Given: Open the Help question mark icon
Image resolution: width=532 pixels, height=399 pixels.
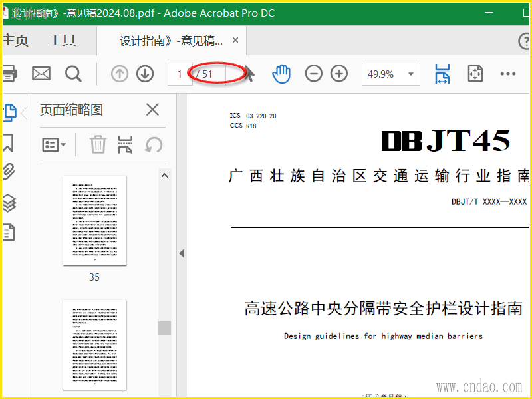Looking at the screenshot, I should click(525, 41).
